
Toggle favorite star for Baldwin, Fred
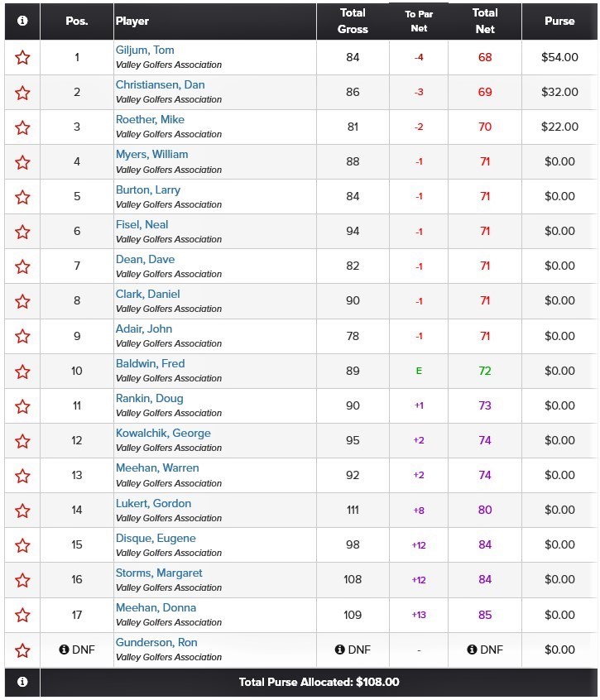coord(22,372)
